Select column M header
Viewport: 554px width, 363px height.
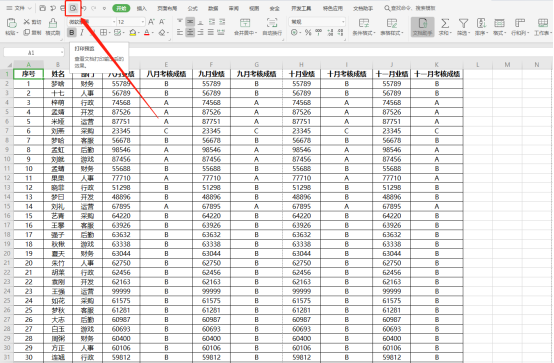[x=507, y=64]
